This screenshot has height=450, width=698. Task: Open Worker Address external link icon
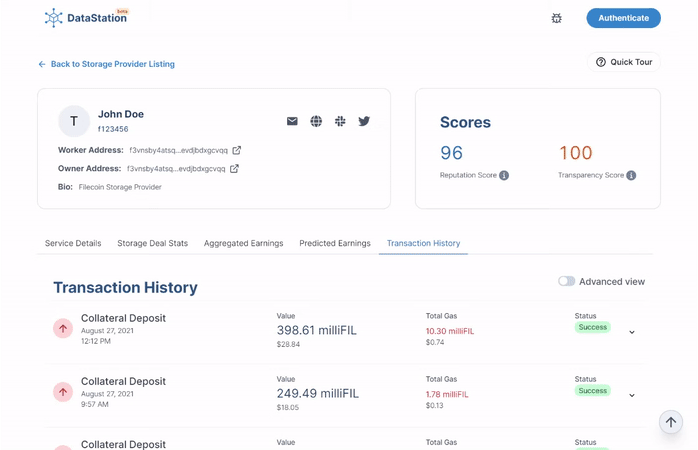click(x=237, y=150)
